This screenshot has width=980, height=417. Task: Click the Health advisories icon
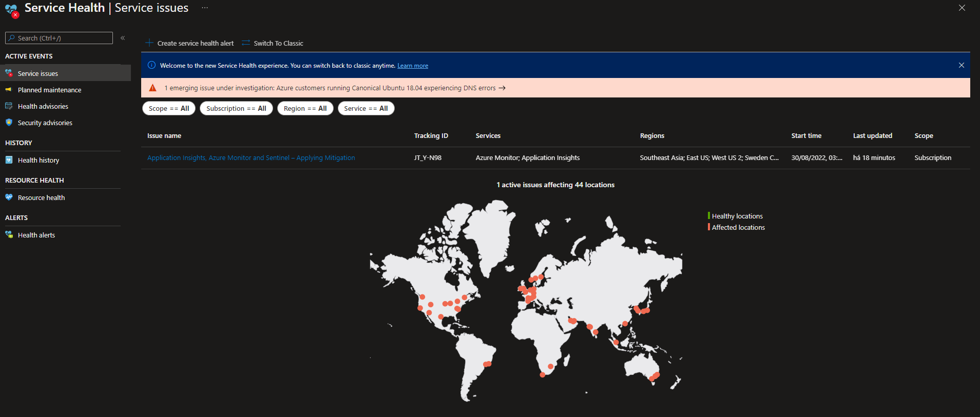(x=9, y=106)
